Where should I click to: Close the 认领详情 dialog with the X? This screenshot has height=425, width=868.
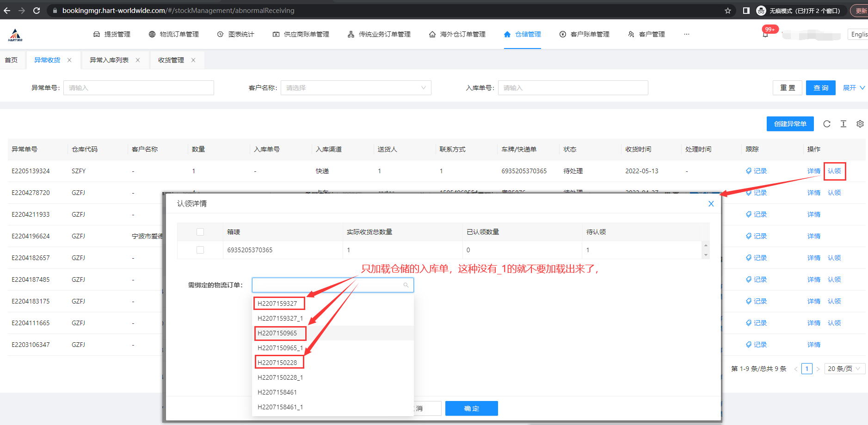(711, 204)
